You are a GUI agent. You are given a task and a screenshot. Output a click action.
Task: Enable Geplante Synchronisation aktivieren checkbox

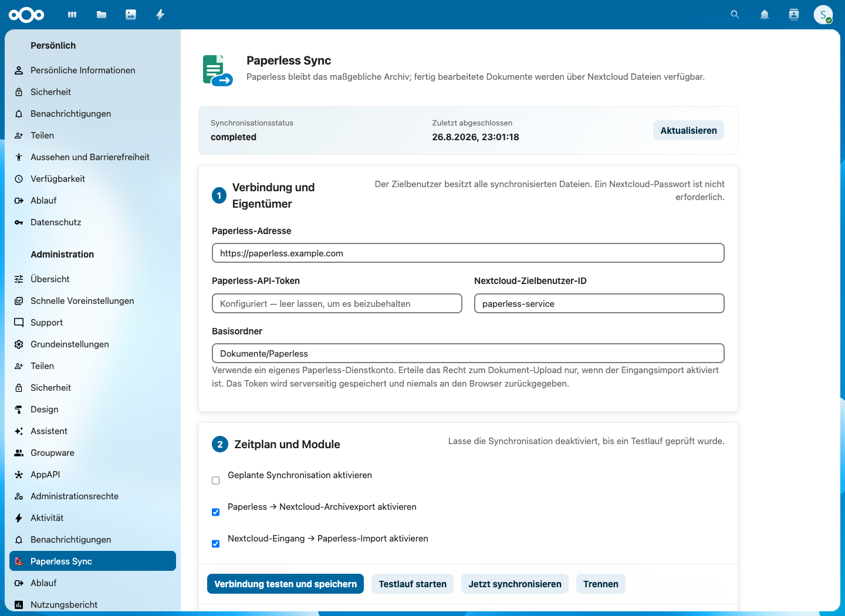[215, 480]
